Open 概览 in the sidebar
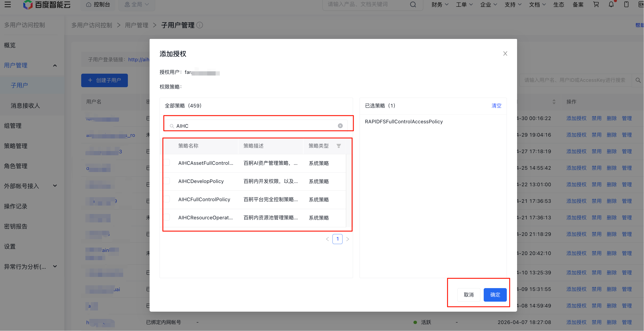The height and width of the screenshot is (331, 644). [10, 45]
